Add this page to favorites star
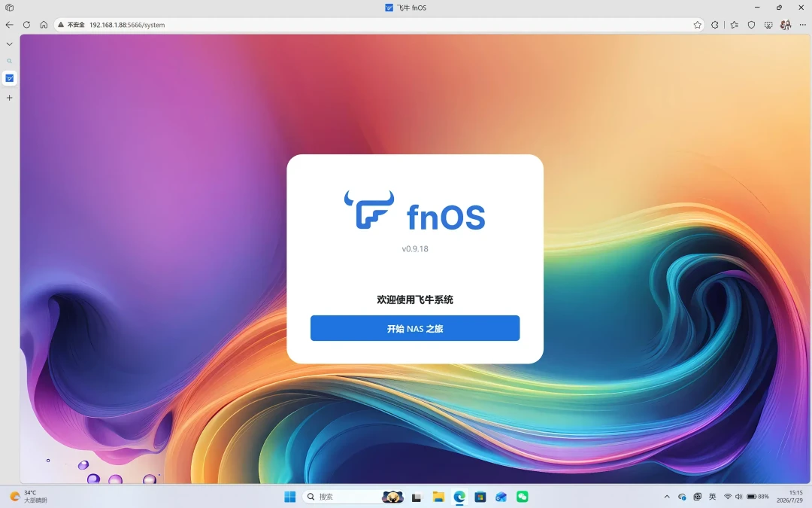 click(697, 24)
